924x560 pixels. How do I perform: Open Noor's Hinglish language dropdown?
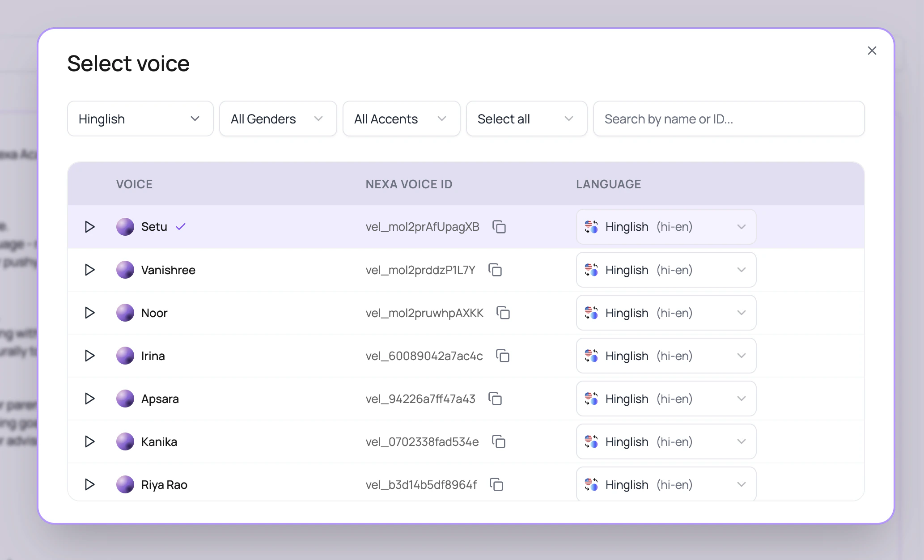[x=666, y=313]
